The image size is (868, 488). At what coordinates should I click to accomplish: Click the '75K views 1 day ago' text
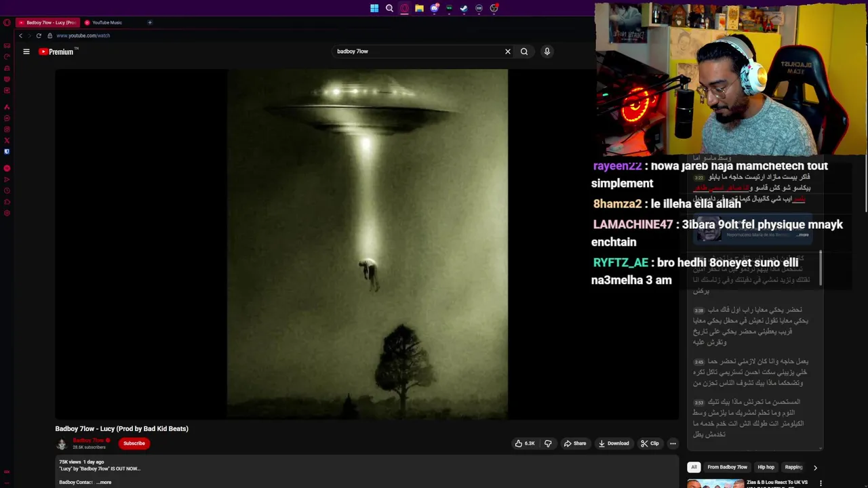82,462
